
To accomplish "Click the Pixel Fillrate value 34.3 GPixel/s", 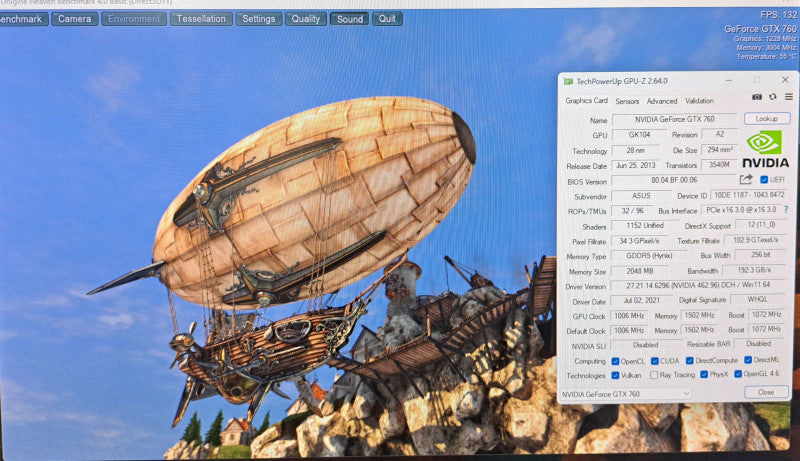I will 639,241.
